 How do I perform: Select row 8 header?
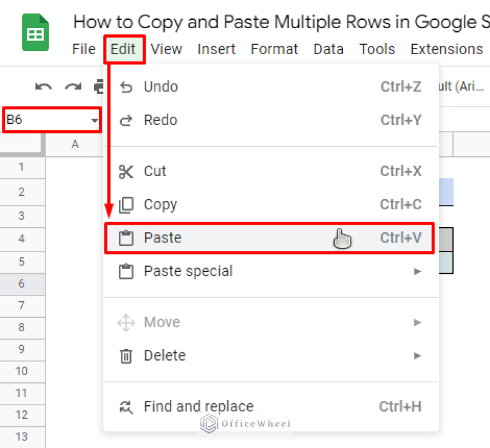[x=21, y=327]
